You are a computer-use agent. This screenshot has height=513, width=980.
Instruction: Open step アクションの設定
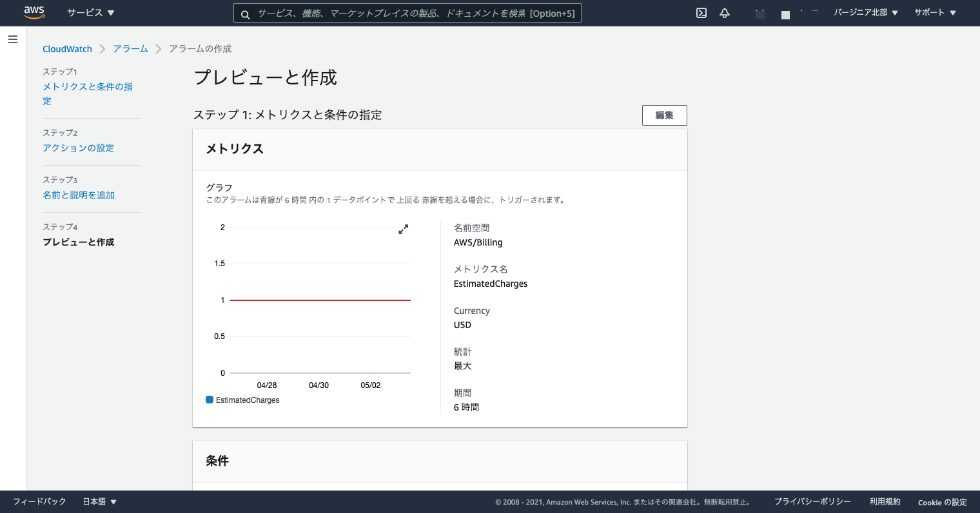[x=78, y=148]
